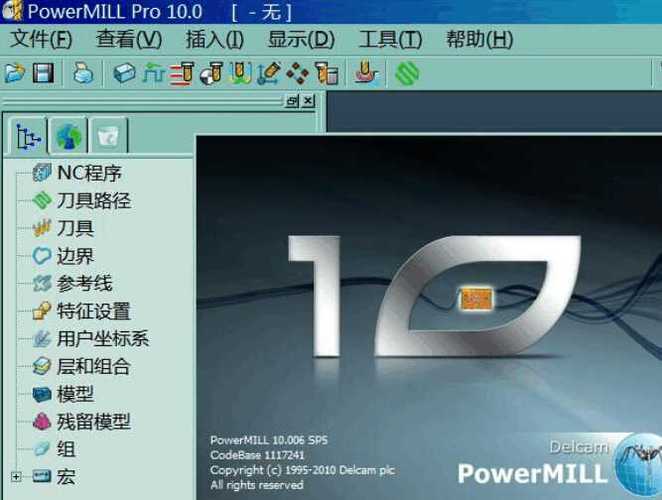Open the 工具(T) menu
The height and width of the screenshot is (500, 662).
tap(391, 39)
